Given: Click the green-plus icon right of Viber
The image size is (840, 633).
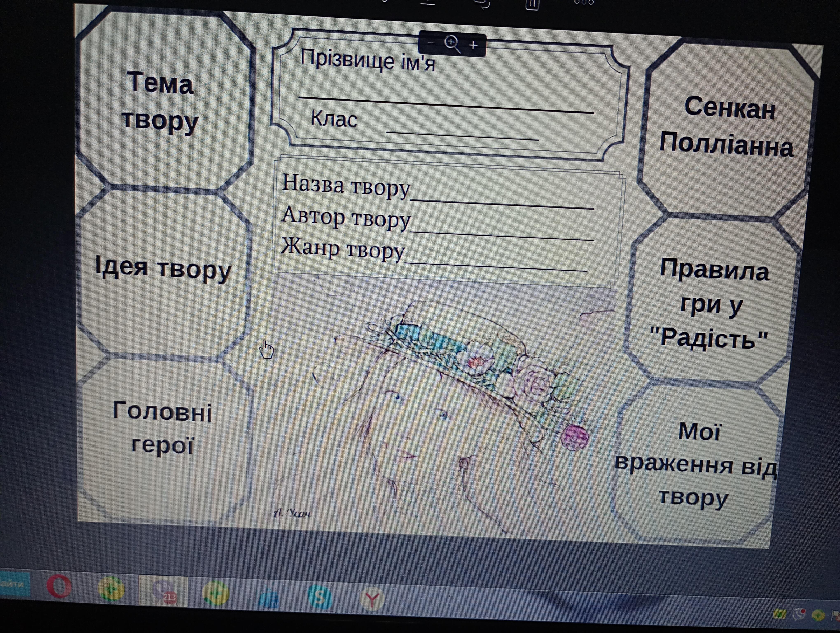Looking at the screenshot, I should click(x=215, y=593).
